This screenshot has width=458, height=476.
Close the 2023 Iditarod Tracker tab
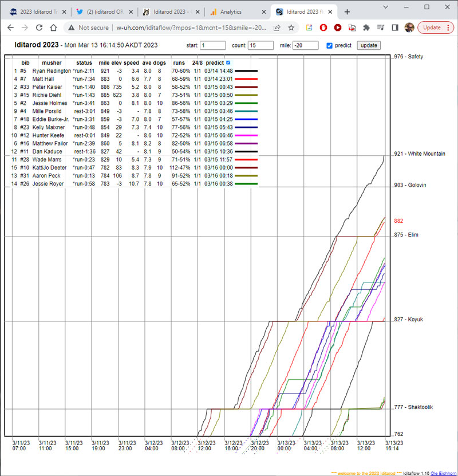tap(64, 12)
